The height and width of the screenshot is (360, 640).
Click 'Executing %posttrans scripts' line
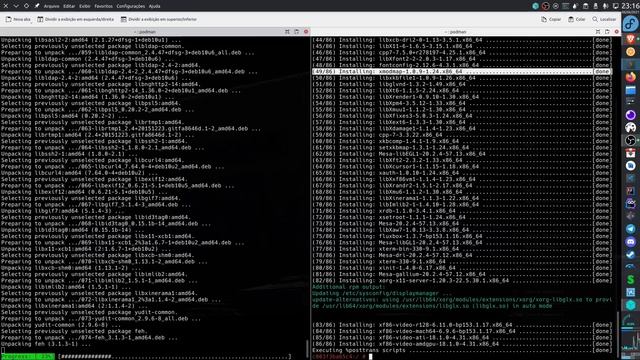point(462,350)
